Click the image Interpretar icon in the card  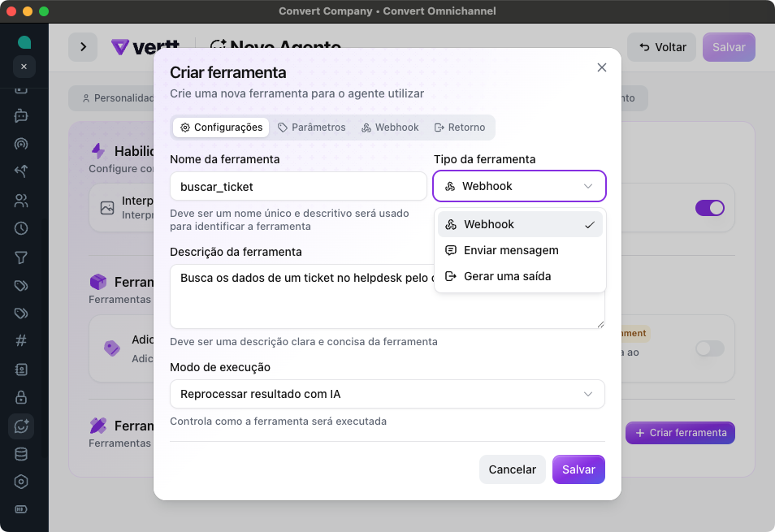pos(107,208)
